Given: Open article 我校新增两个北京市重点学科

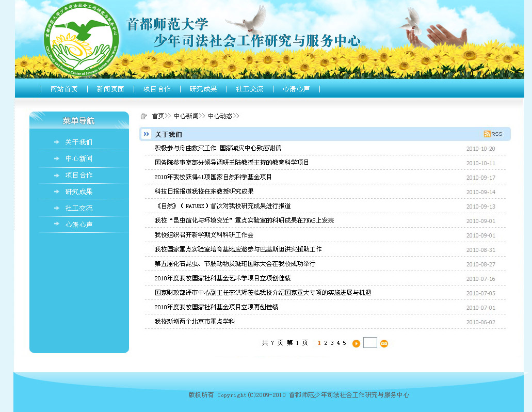Looking at the screenshot, I should pos(195,321).
